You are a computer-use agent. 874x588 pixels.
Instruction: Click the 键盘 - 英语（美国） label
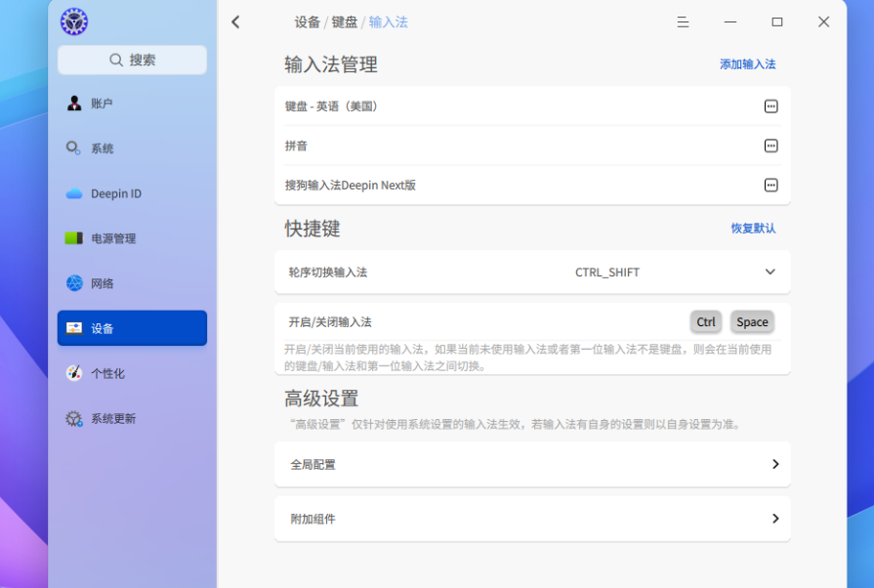coord(333,106)
